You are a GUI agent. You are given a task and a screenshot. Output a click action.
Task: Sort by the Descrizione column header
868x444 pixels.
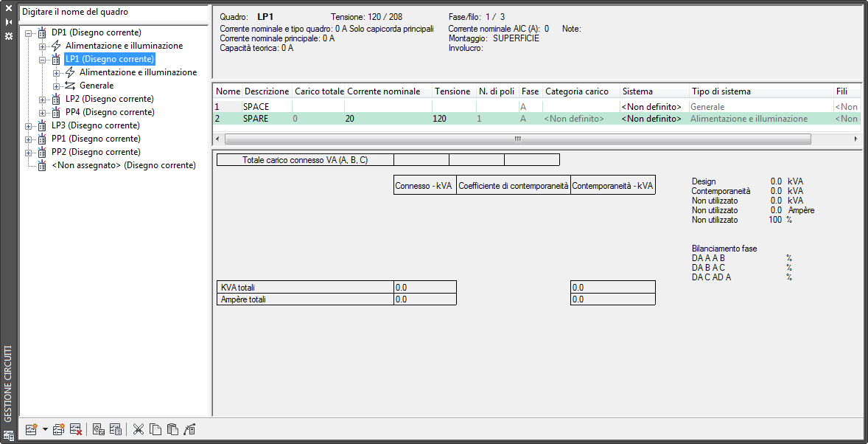(x=267, y=91)
